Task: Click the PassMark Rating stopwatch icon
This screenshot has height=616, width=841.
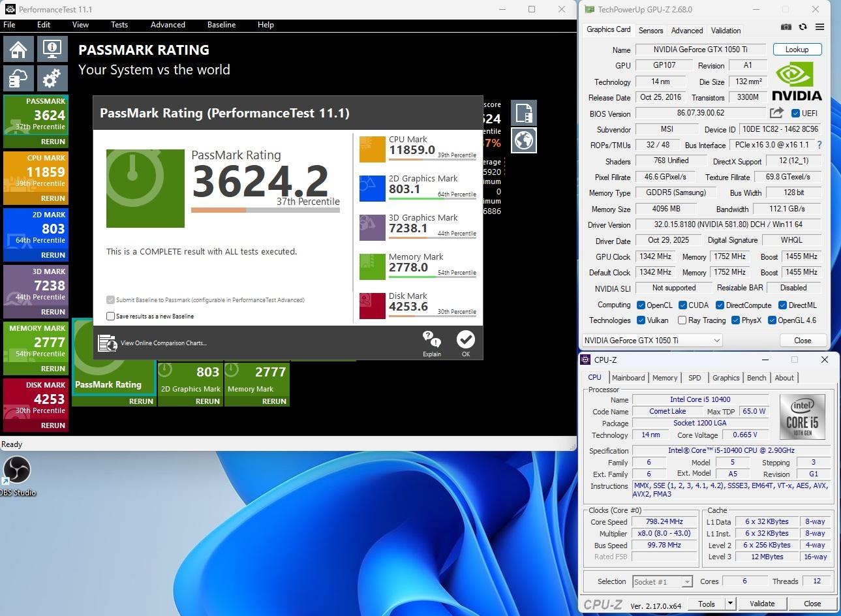Action: click(x=145, y=189)
